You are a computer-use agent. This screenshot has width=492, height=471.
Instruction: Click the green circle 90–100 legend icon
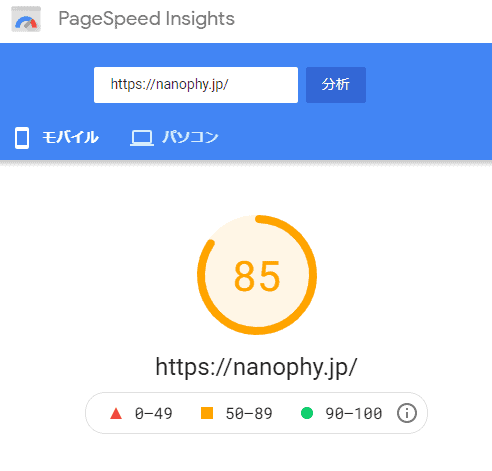click(x=307, y=413)
